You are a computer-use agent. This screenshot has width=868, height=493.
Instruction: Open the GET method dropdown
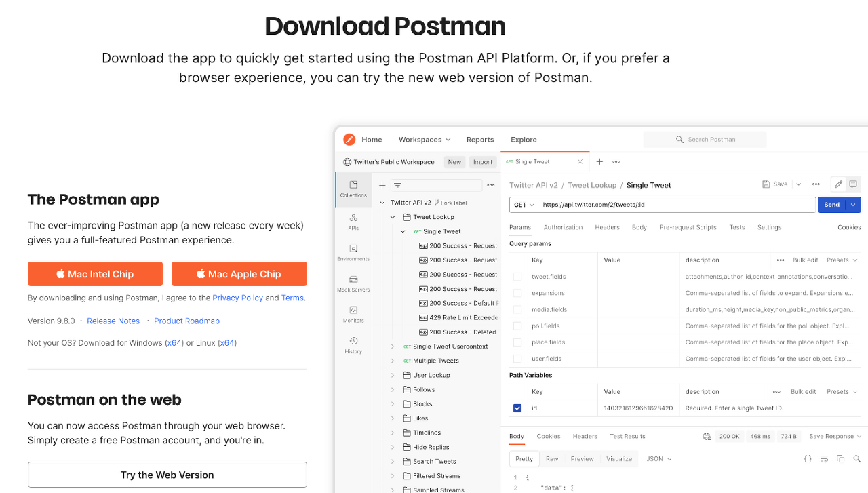point(524,205)
